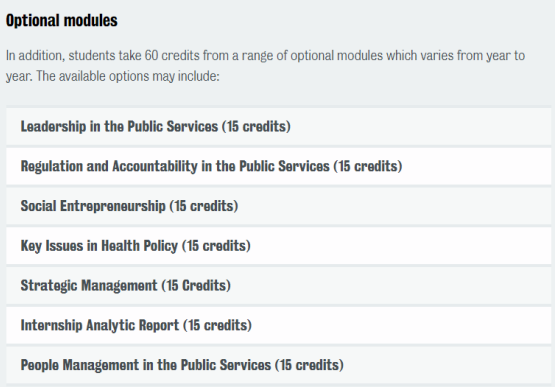This screenshot has height=387, width=555.
Task: Click '(15 credits)' after Regulation and Accountability title
Action: 368,166
